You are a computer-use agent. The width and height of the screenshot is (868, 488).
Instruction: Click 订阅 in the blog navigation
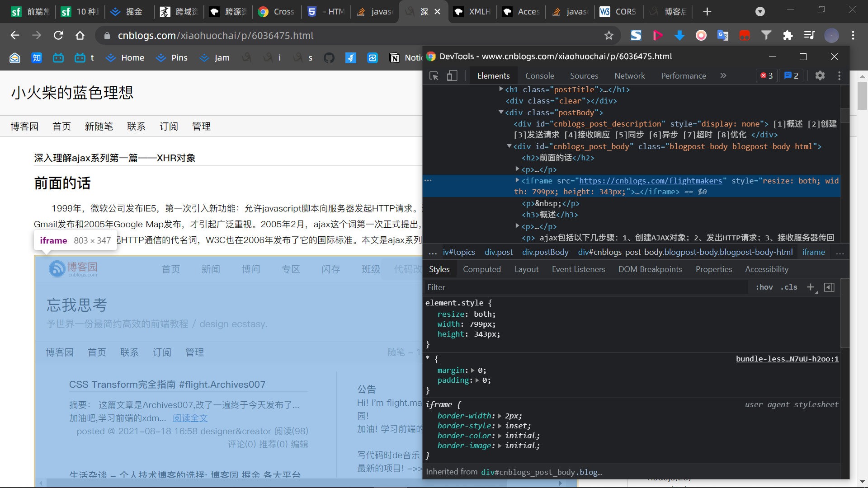pos(169,127)
